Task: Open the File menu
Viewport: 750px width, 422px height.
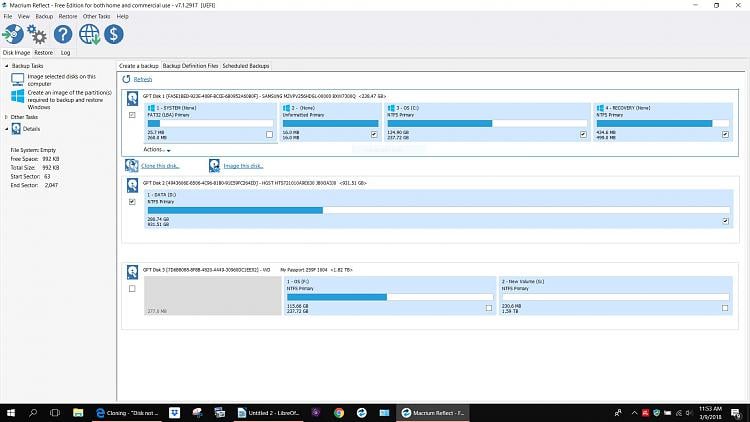Action: [8, 16]
